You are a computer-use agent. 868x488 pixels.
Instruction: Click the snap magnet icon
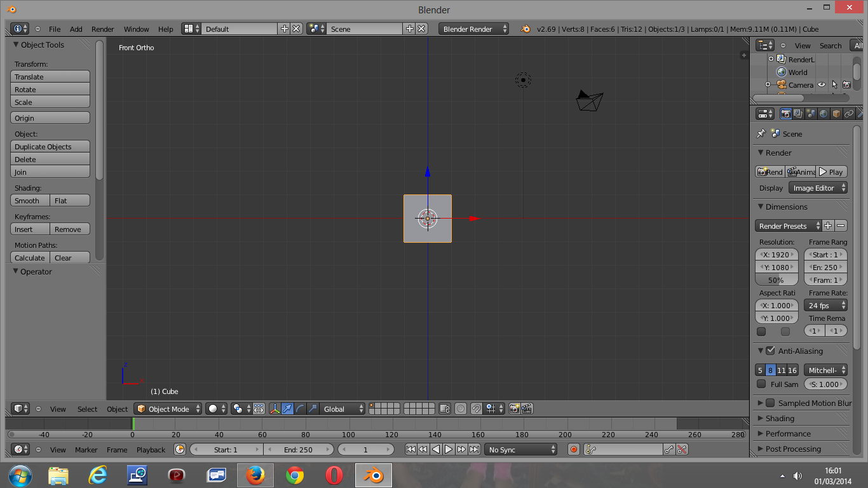477,409
